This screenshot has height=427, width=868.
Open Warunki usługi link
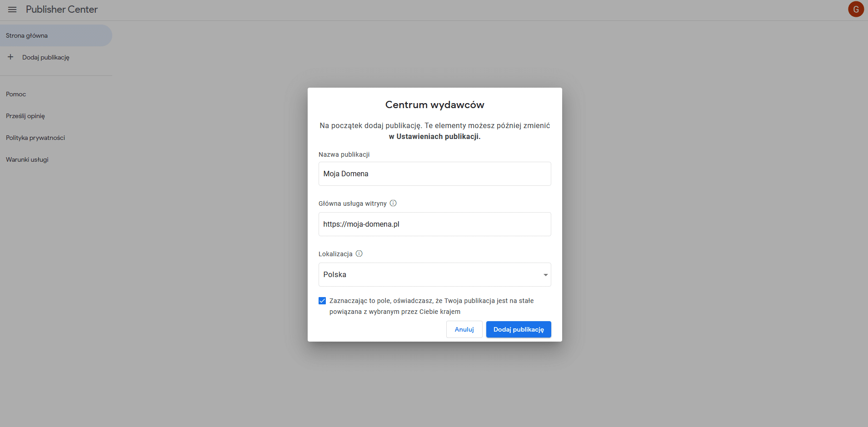[x=27, y=159]
